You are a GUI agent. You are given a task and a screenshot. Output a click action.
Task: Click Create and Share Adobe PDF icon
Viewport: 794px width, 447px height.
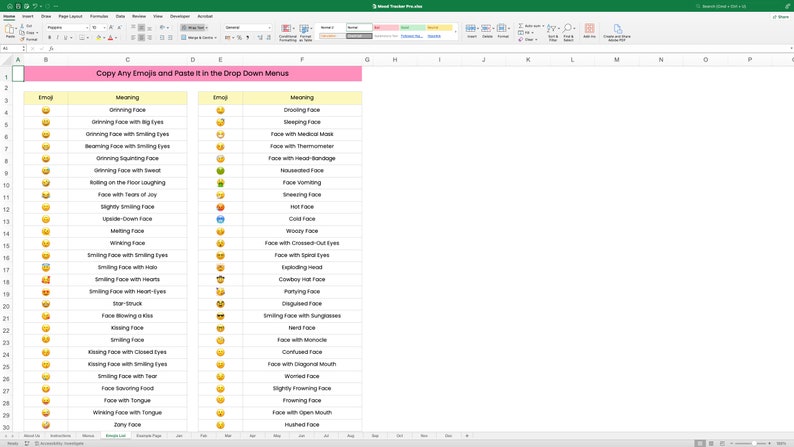pyautogui.click(x=617, y=29)
